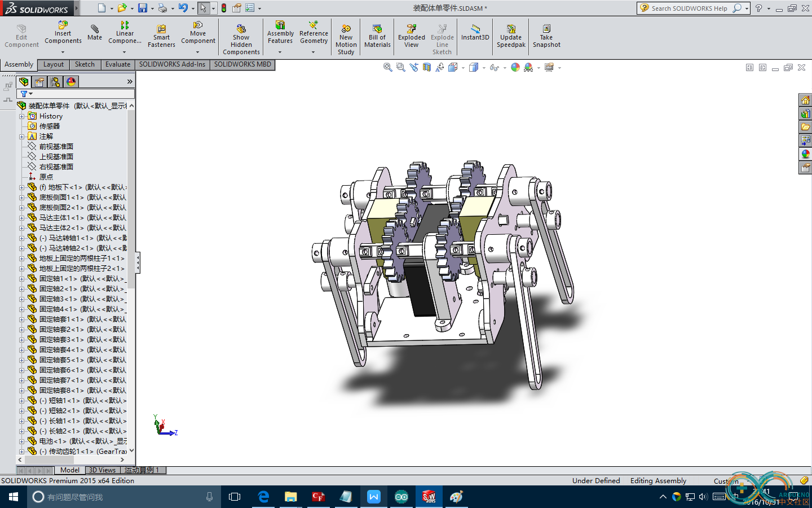Open SOLIDWORKS Add-Ins tab
The height and width of the screenshot is (508, 812).
point(172,64)
